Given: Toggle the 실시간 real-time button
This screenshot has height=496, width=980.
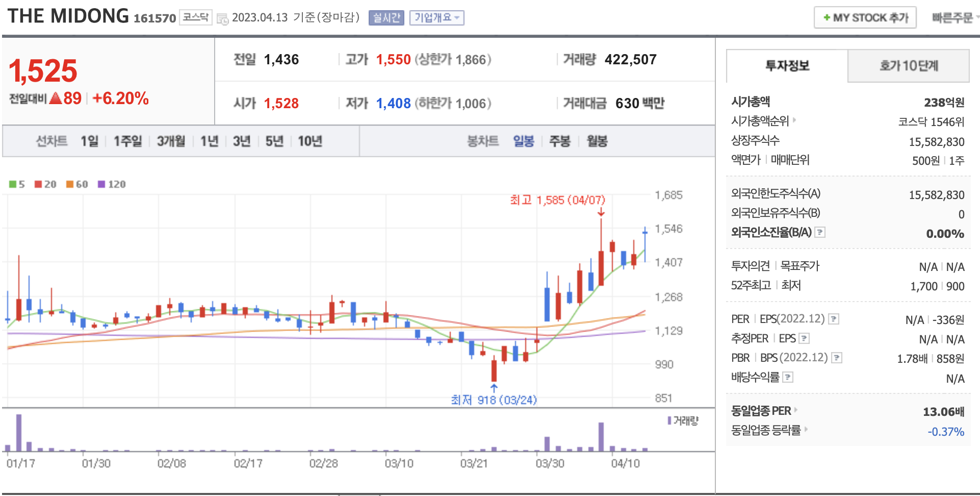Looking at the screenshot, I should (x=386, y=18).
